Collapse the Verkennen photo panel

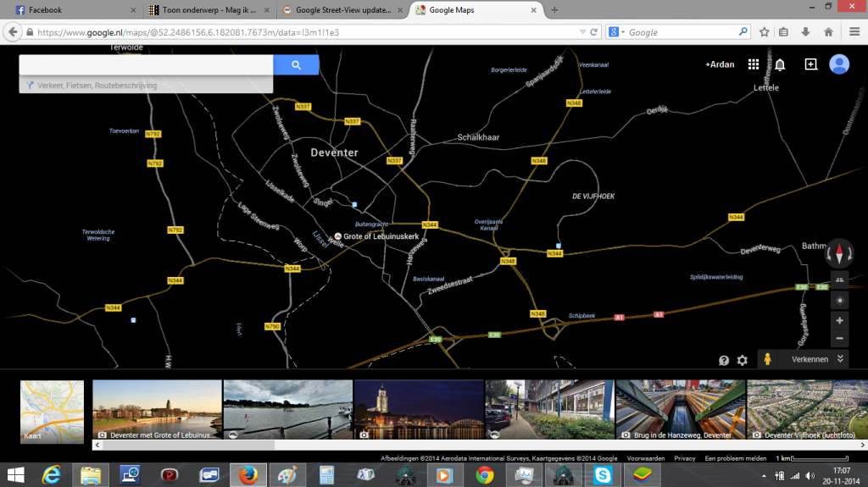tap(840, 358)
